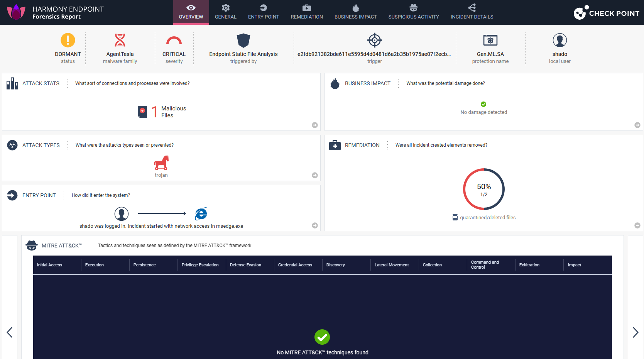
Task: Click the ENTRY POINT panel title
Action: coord(39,195)
